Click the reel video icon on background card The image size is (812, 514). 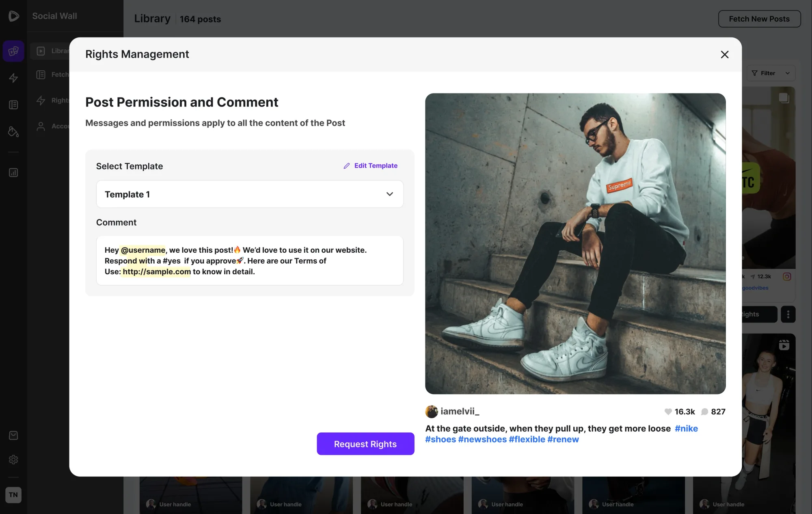[x=784, y=345]
